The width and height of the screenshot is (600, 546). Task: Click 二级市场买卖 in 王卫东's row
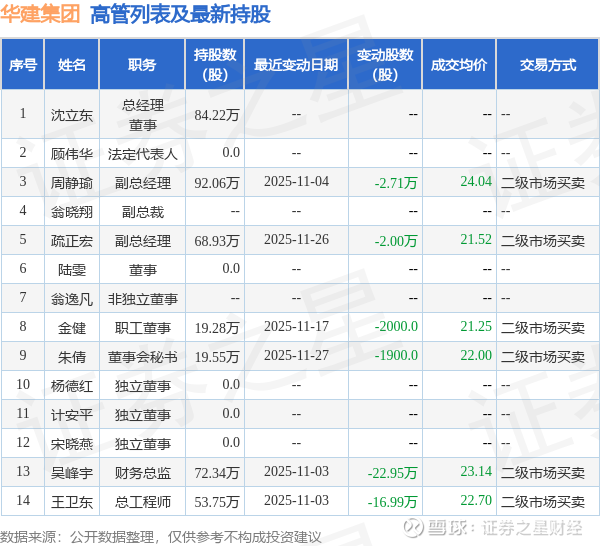coord(543,502)
